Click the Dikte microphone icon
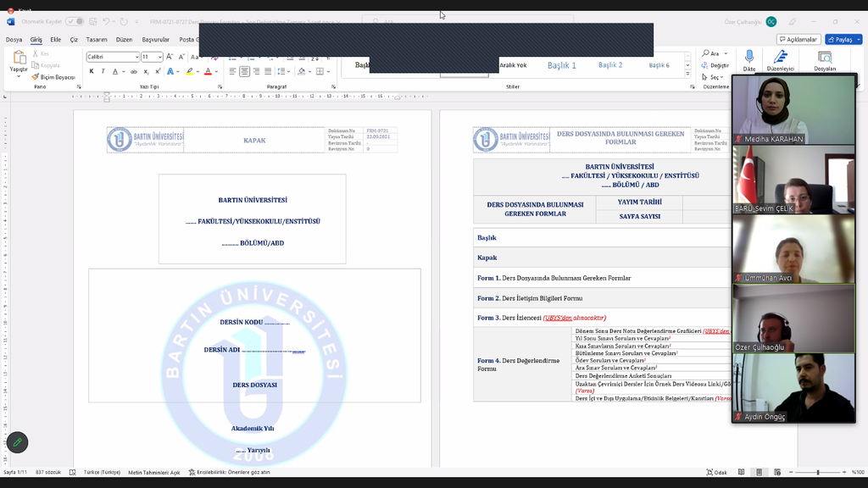Viewport: 868px width, 488px height. [749, 59]
